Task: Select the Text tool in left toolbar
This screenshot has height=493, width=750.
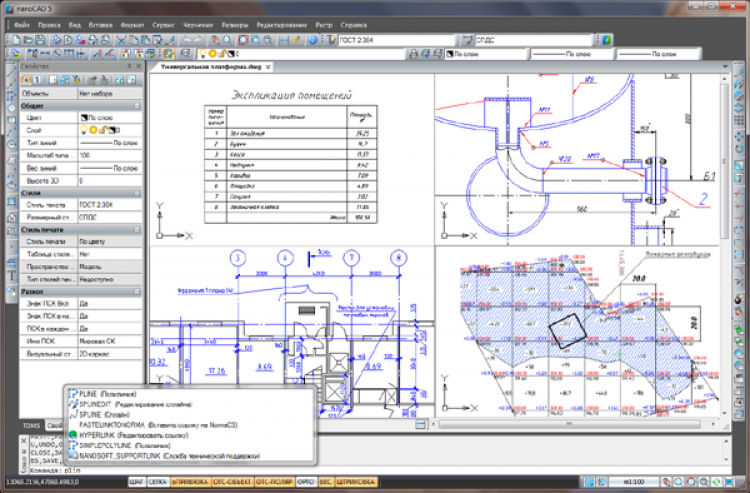Action: pyautogui.click(x=12, y=276)
